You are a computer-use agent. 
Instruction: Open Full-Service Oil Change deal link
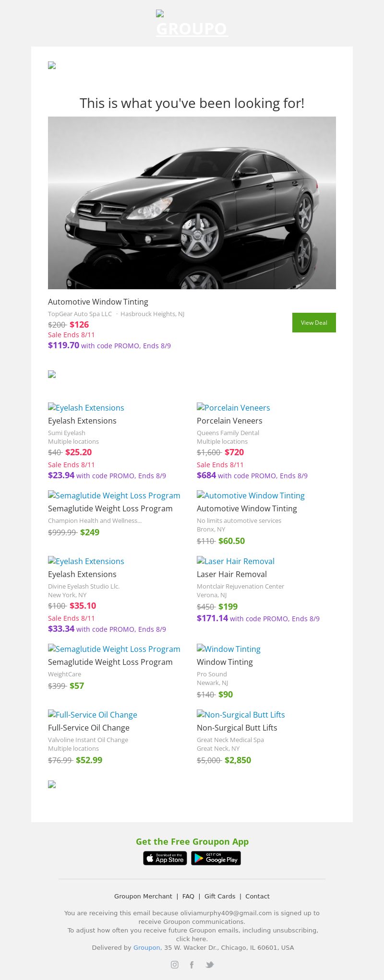tap(89, 728)
